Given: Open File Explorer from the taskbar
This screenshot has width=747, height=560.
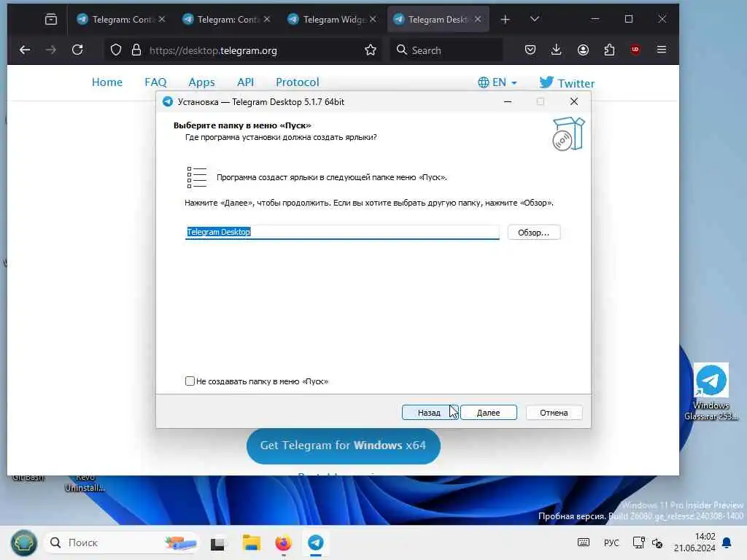Looking at the screenshot, I should coord(251,542).
